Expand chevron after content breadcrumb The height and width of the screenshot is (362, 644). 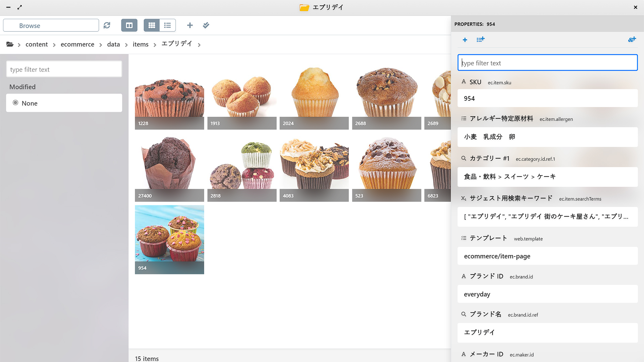click(x=54, y=45)
